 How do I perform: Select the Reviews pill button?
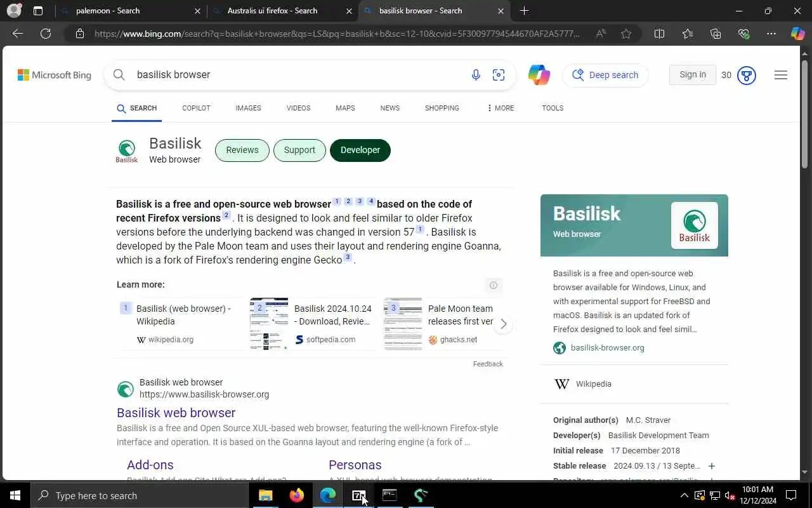[242, 150]
